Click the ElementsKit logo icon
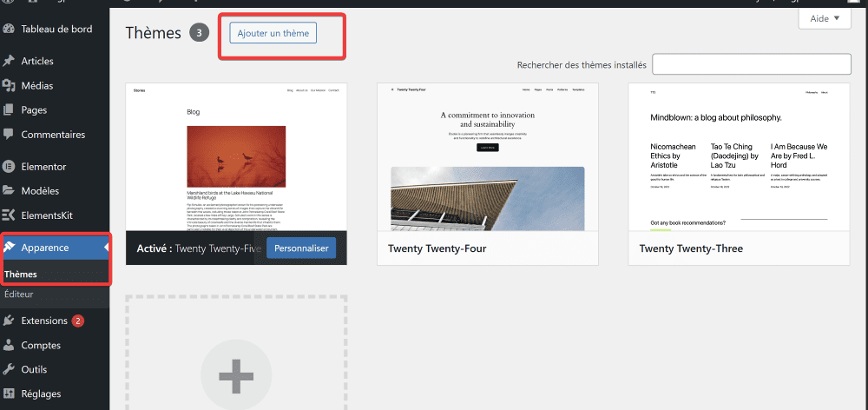Image resolution: width=868 pixels, height=410 pixels. pos(9,215)
